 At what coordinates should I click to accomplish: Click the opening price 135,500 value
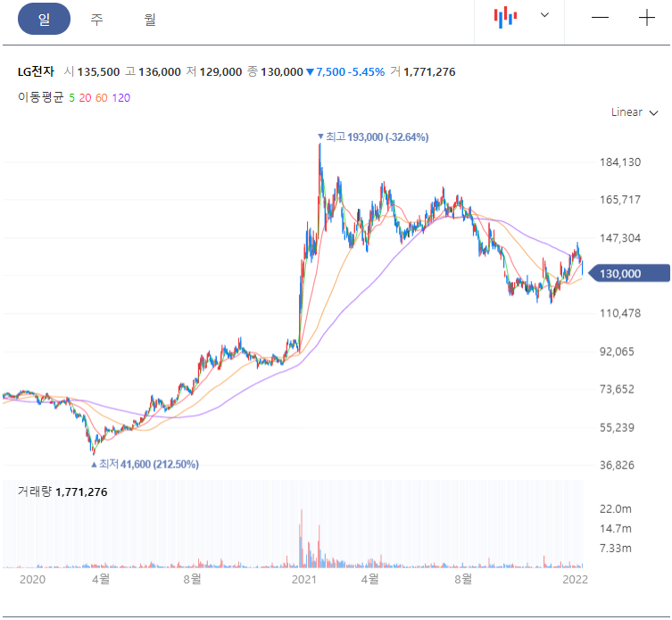coord(98,72)
